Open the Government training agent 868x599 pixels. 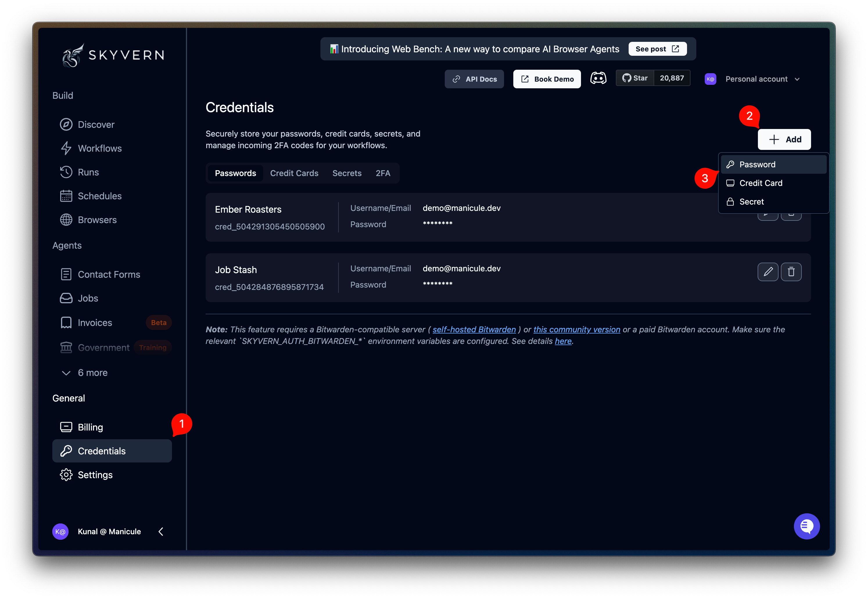[x=112, y=347]
